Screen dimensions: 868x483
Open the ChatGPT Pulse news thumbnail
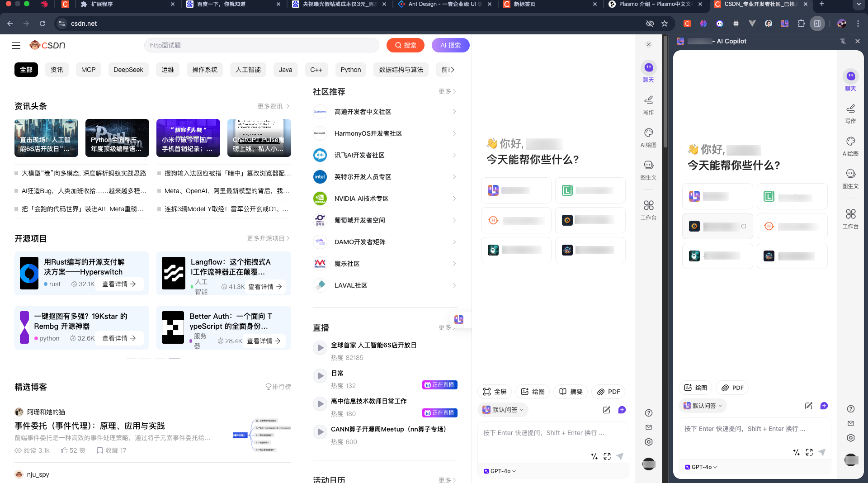259,138
